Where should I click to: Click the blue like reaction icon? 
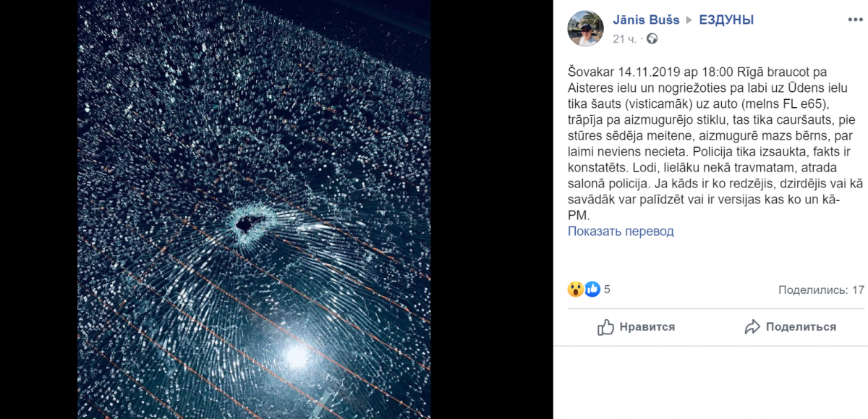click(592, 289)
